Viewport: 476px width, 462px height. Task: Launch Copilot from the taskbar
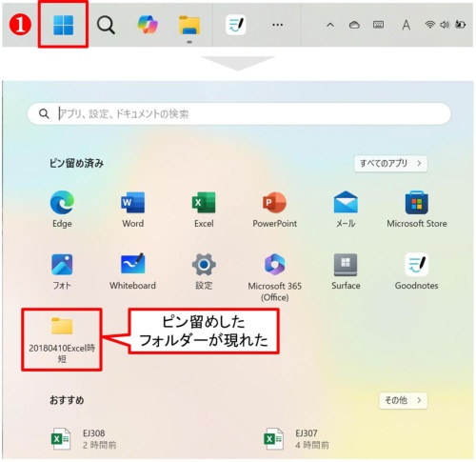point(148,25)
